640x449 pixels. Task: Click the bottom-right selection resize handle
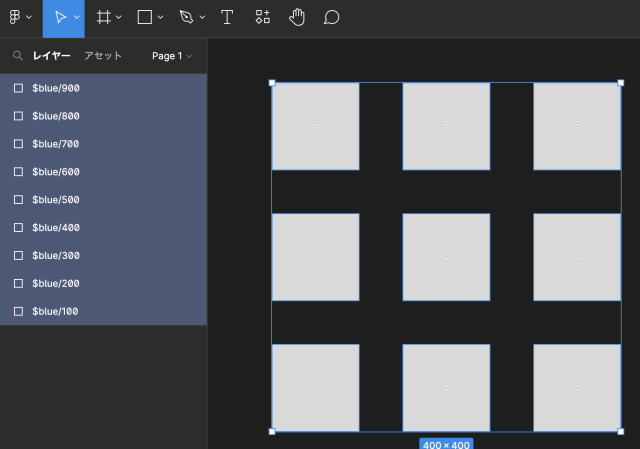tap(621, 431)
